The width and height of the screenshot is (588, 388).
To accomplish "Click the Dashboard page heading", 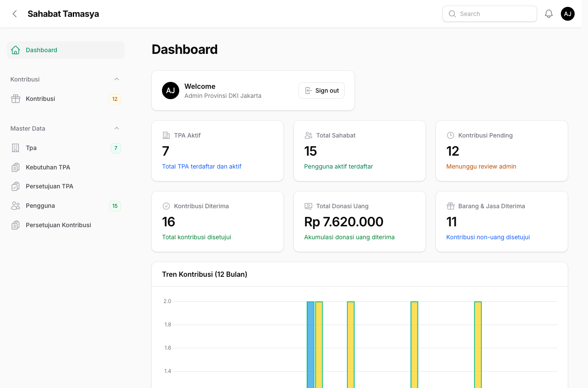I will click(x=185, y=49).
